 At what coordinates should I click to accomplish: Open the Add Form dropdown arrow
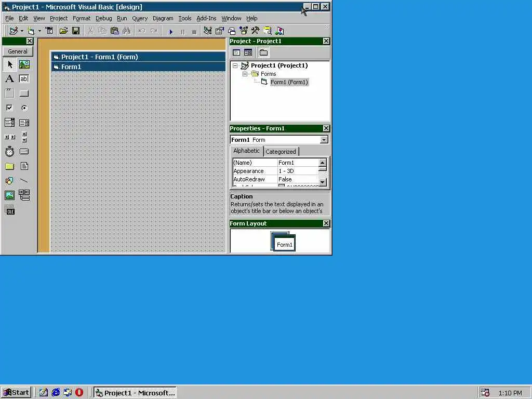point(39,31)
